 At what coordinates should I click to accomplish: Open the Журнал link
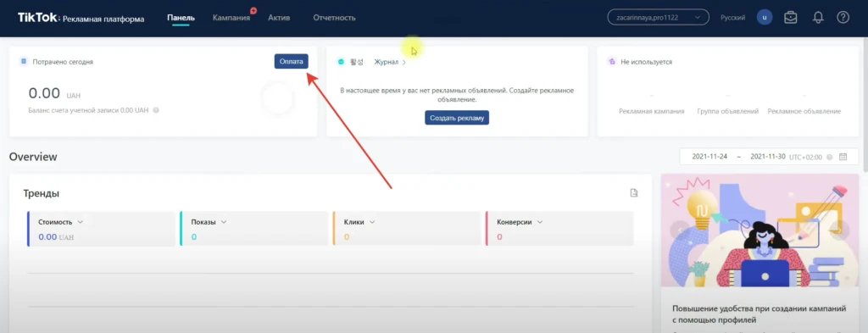(386, 62)
